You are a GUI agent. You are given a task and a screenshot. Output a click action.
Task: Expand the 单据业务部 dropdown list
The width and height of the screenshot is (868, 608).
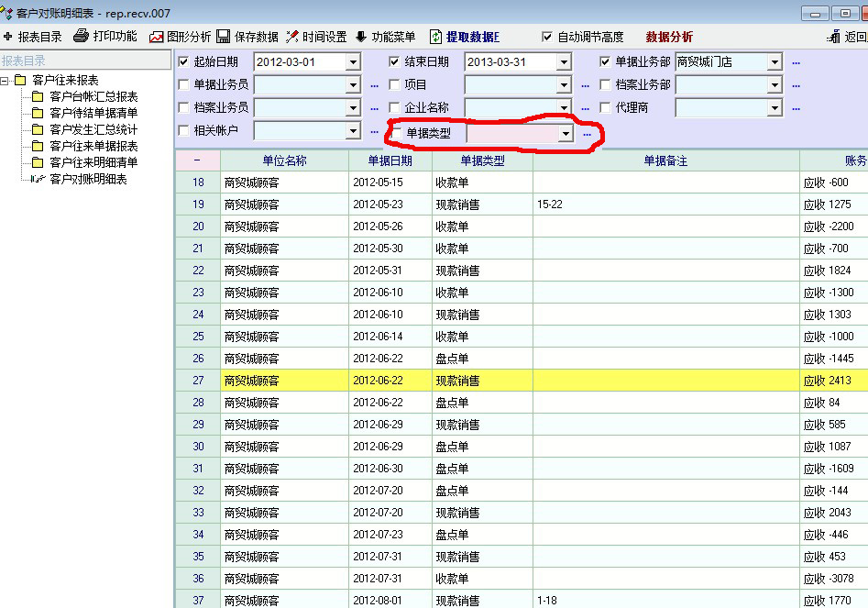coord(775,62)
